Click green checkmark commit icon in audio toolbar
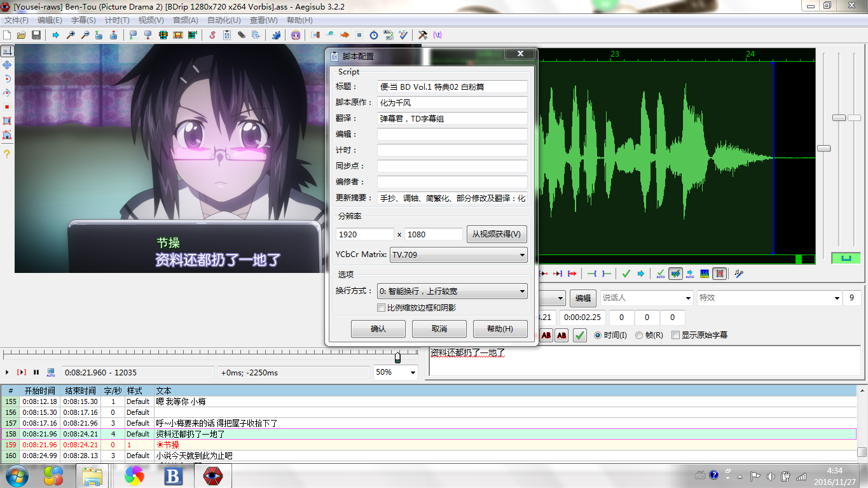868x488 pixels. [626, 274]
